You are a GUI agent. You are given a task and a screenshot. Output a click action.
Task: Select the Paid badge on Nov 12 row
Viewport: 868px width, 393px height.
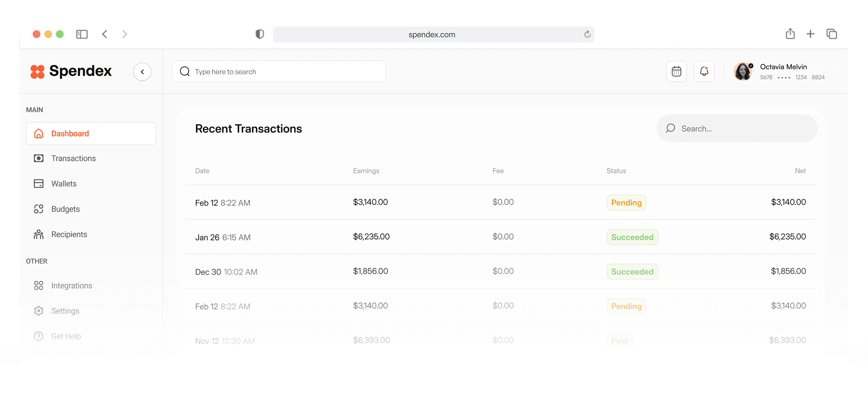click(619, 340)
